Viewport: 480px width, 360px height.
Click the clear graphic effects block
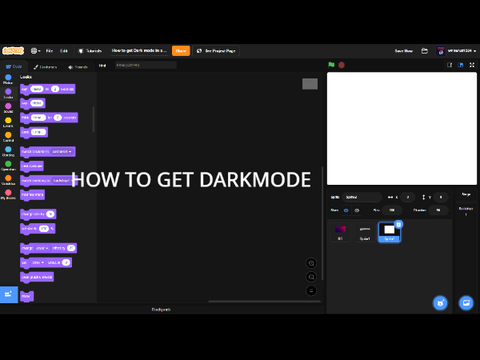pyautogui.click(x=37, y=277)
